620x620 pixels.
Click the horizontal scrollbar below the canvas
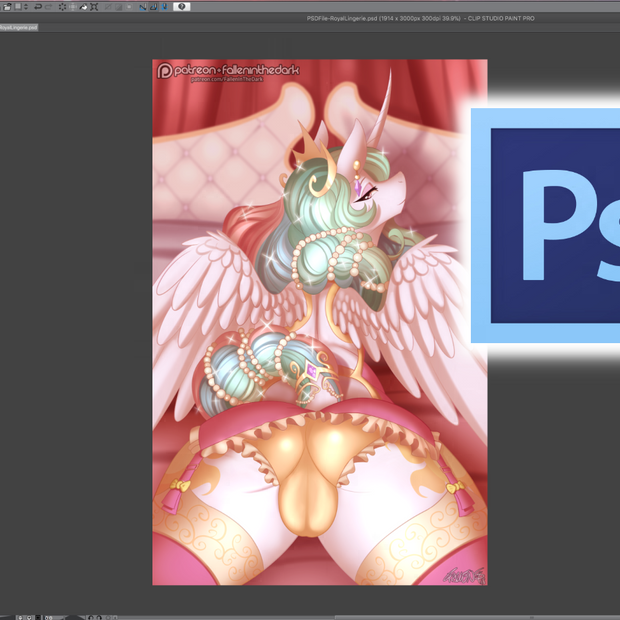click(368, 618)
